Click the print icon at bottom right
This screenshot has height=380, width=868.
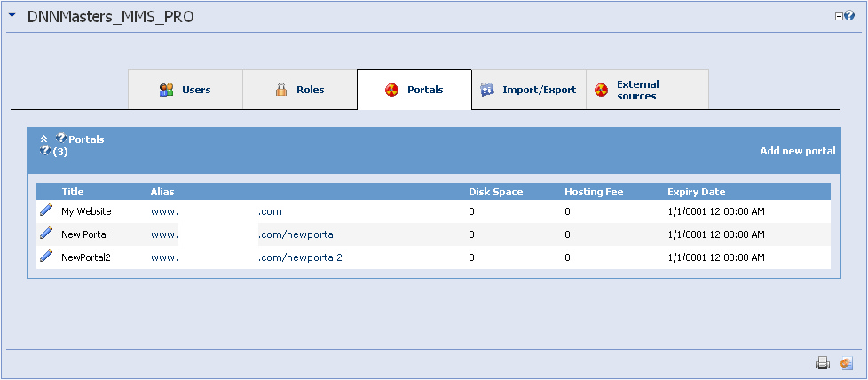pyautogui.click(x=823, y=363)
